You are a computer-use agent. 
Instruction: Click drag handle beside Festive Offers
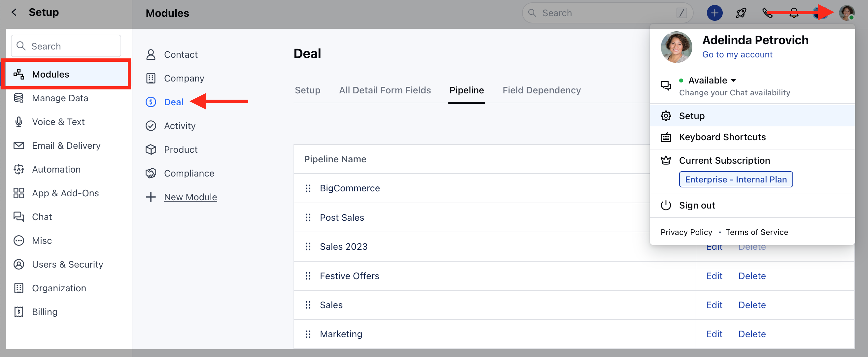[x=308, y=276]
